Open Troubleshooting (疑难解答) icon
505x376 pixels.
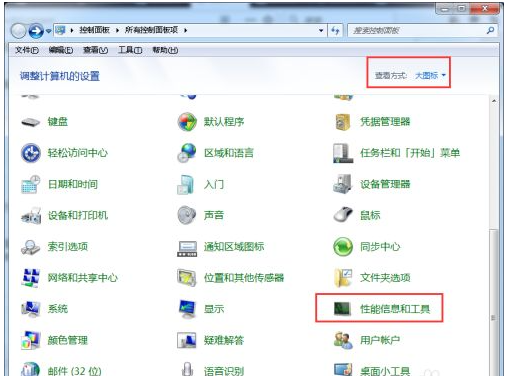[187, 340]
